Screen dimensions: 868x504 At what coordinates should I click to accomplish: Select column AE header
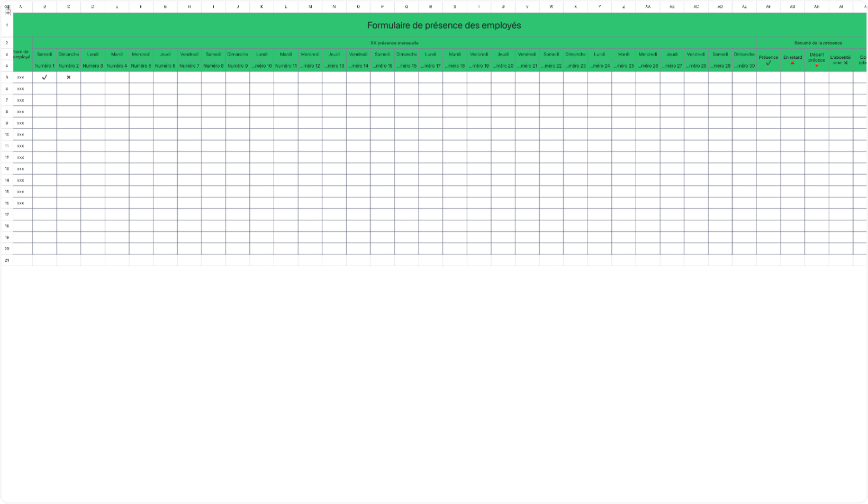point(744,7)
